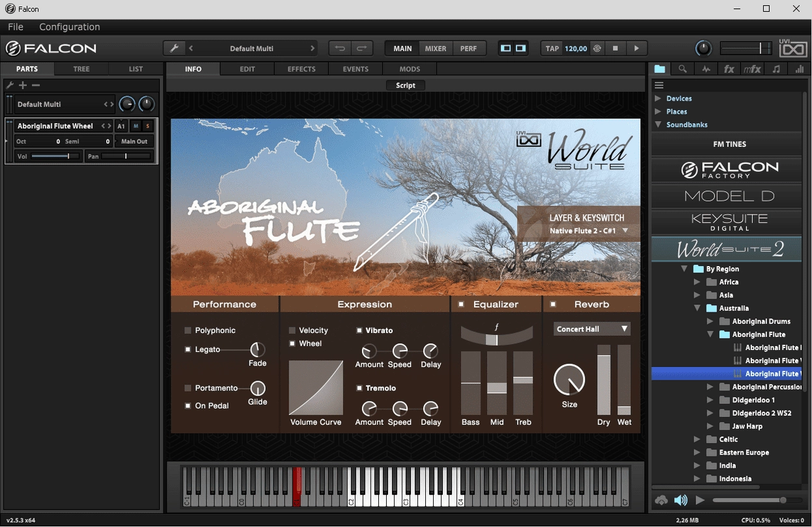Add a new part with plus icon

tap(23, 85)
